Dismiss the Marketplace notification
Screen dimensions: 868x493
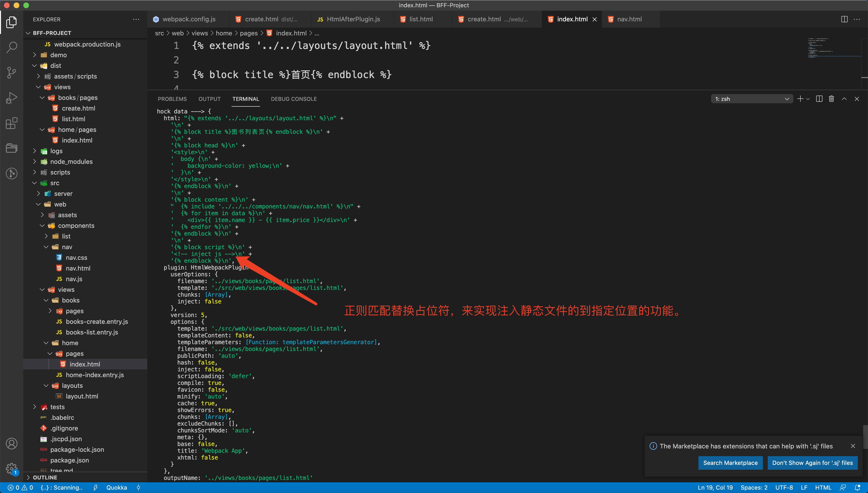point(853,446)
